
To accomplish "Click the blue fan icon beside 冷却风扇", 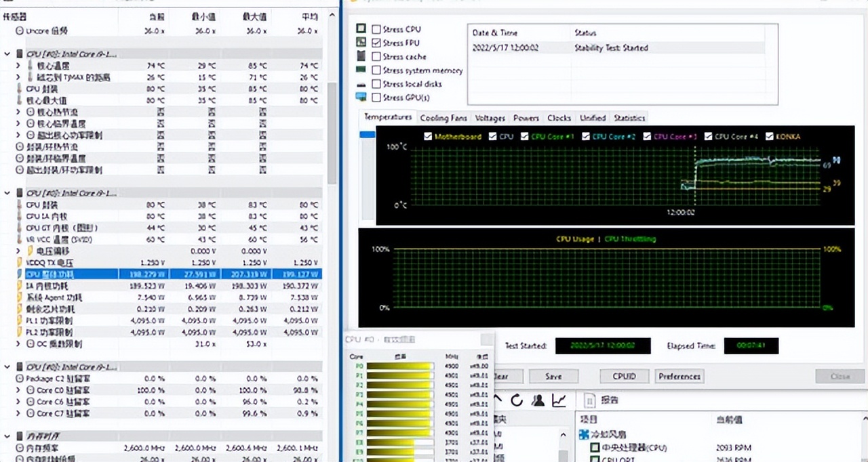I will [x=583, y=435].
